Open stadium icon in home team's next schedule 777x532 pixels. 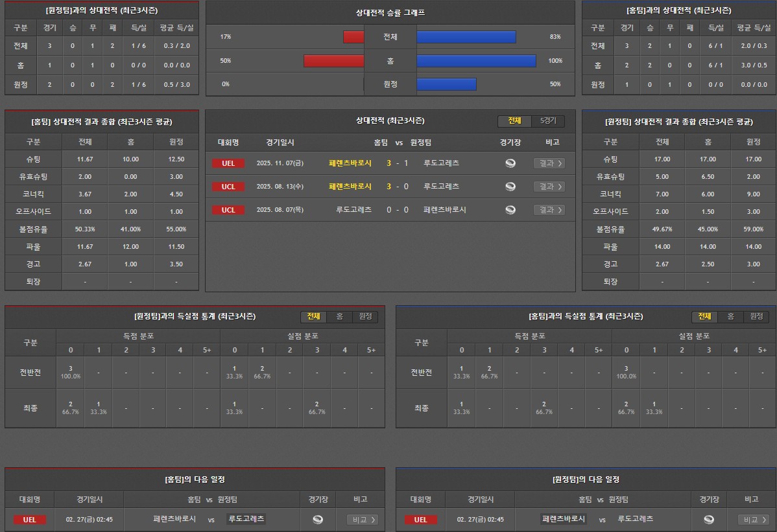[318, 520]
